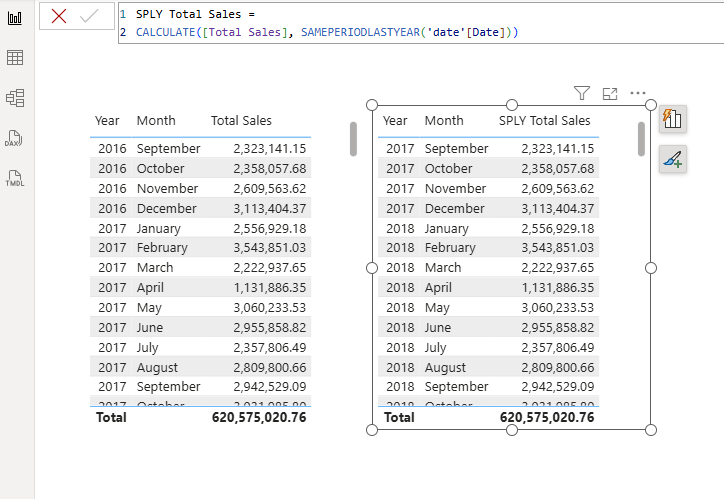
Task: Sort by the Total Sales column header
Action: [241, 120]
